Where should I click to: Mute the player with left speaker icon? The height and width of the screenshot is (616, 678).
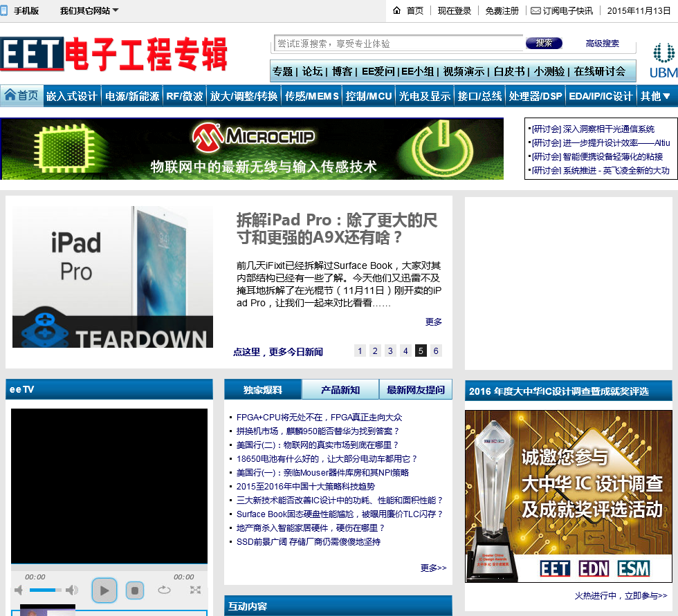point(19,590)
